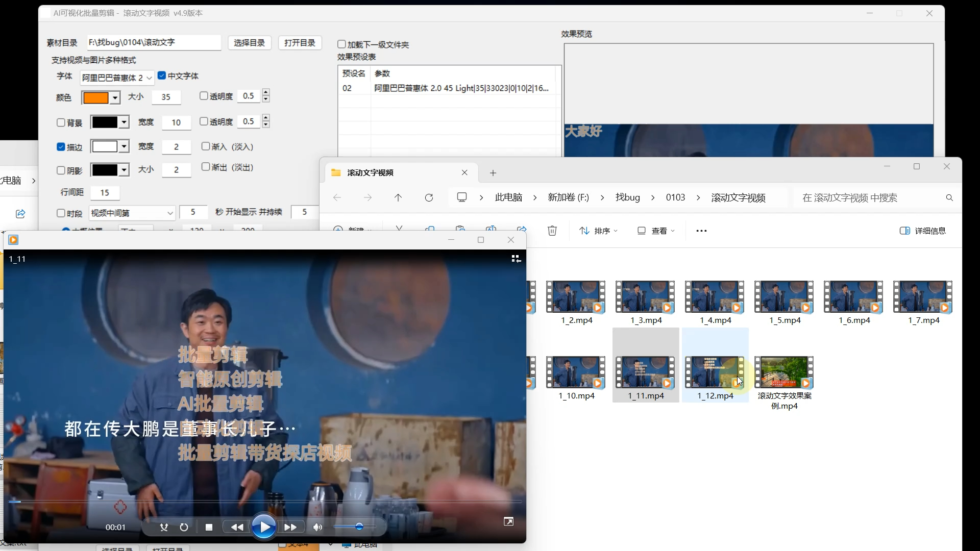980x551 pixels.
Task: Refresh the Explorer folder view
Action: click(x=429, y=197)
